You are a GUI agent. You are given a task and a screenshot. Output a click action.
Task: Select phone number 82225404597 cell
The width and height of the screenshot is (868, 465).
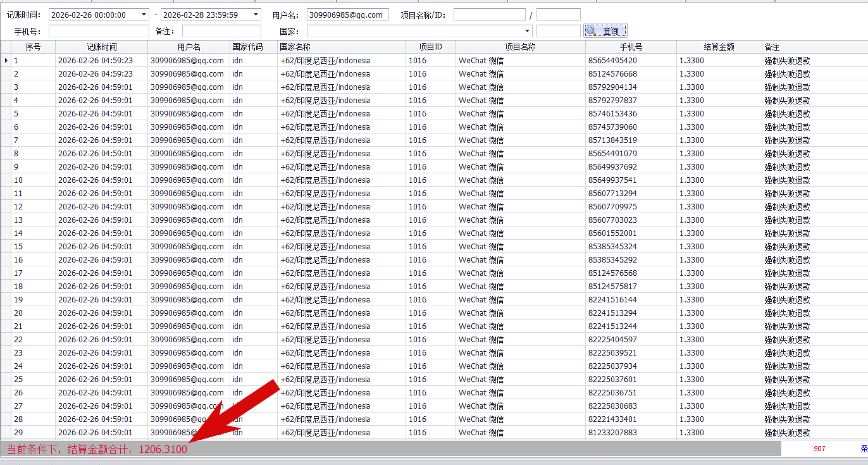click(631, 340)
